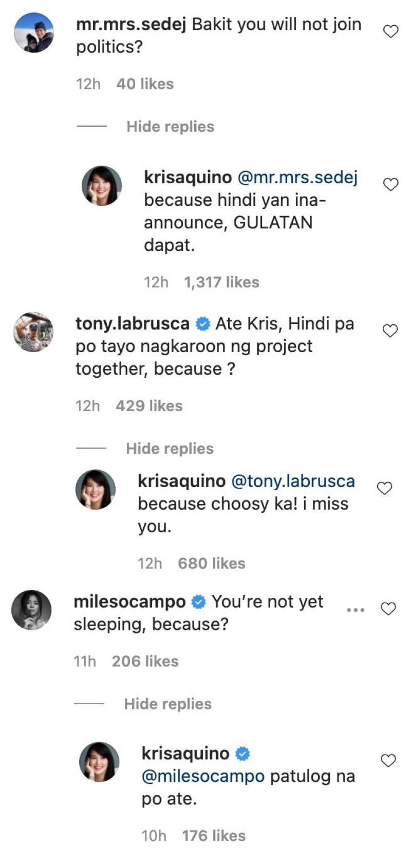
Task: Open krisaquino's avatar on GULATAN reply
Action: pos(102,185)
